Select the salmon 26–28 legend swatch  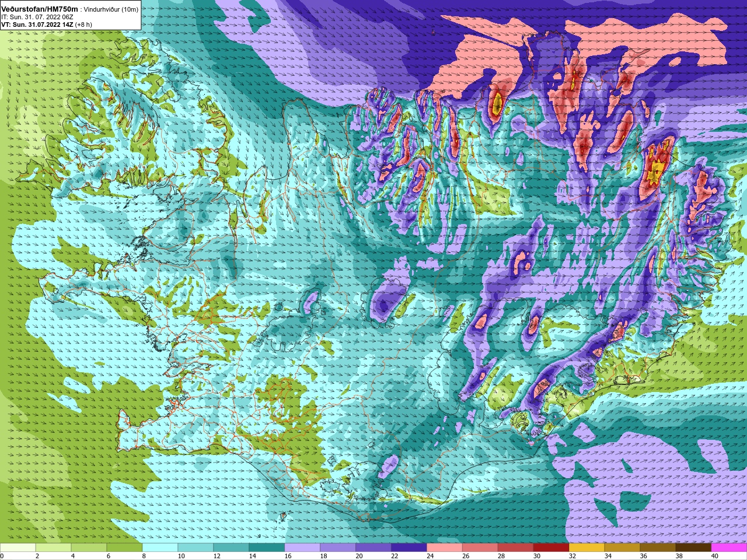[x=481, y=547]
